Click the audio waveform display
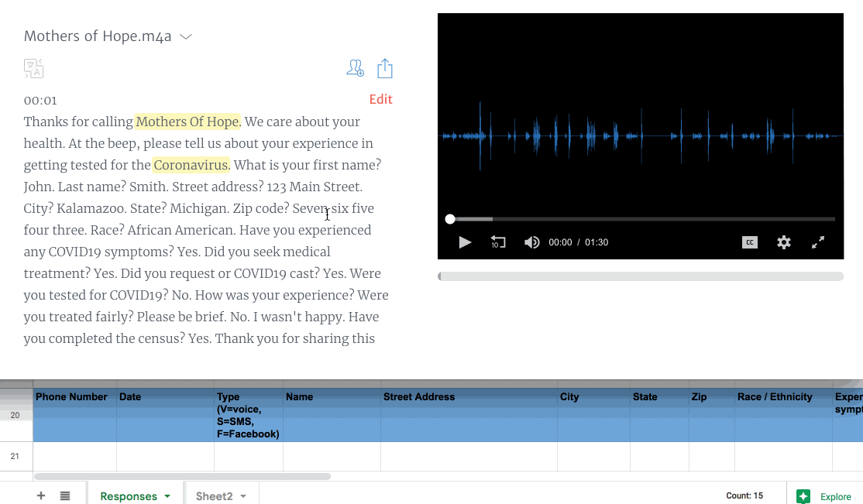This screenshot has height=504, width=863. click(641, 135)
